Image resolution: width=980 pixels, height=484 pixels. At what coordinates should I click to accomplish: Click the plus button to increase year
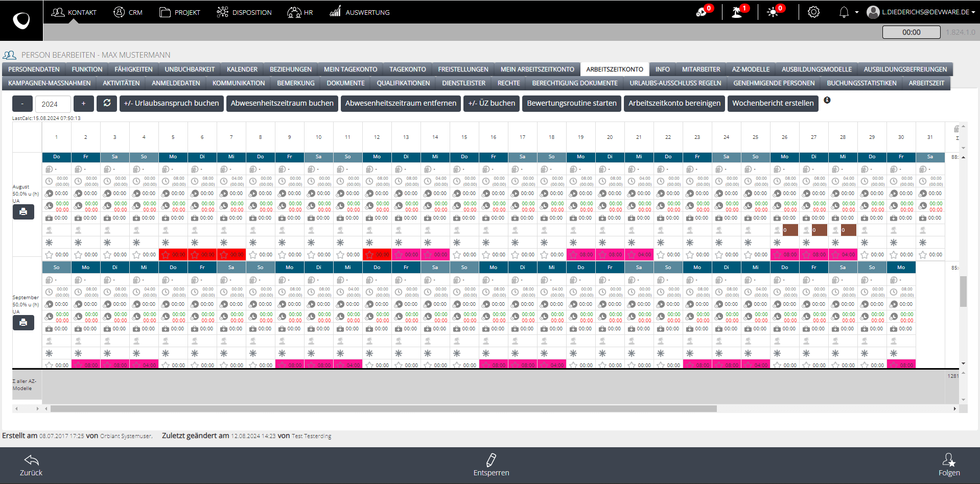tap(83, 104)
